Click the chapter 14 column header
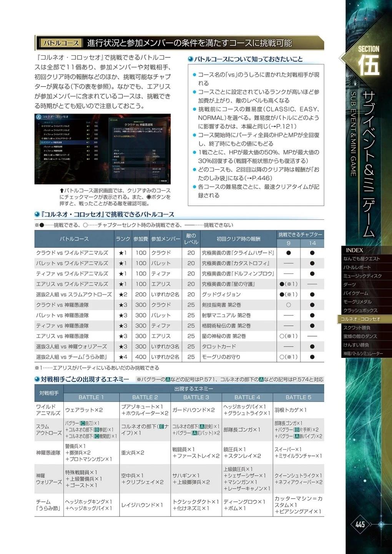 pos(312,243)
